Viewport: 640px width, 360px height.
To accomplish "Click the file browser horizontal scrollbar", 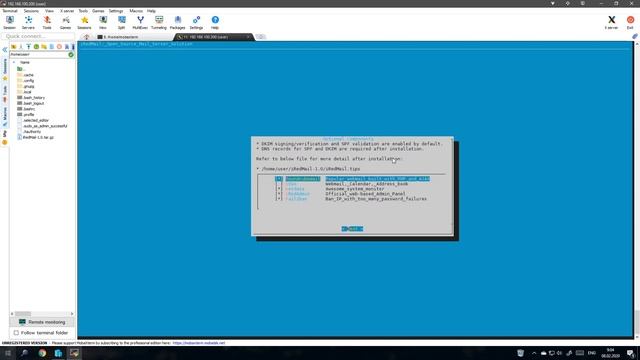I will click(42, 314).
